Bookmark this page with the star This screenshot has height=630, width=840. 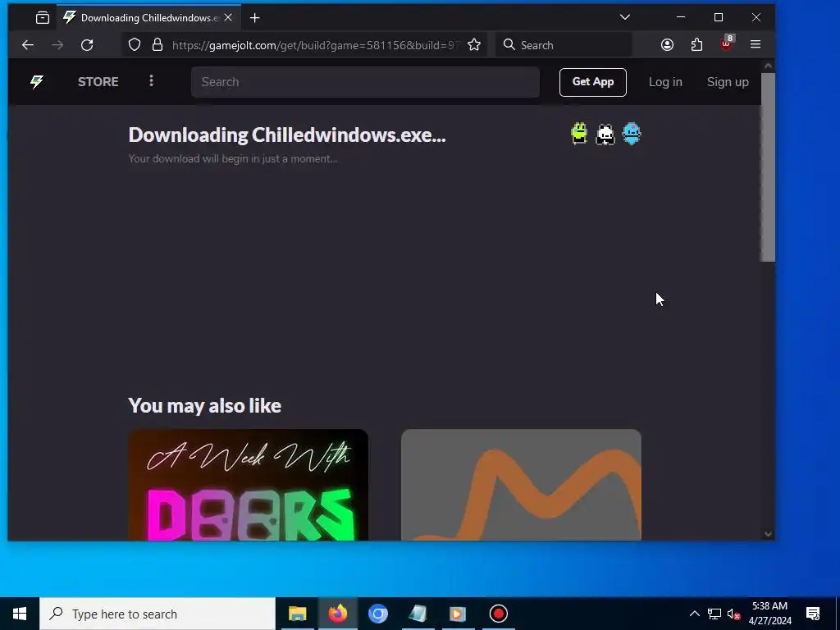tap(474, 45)
